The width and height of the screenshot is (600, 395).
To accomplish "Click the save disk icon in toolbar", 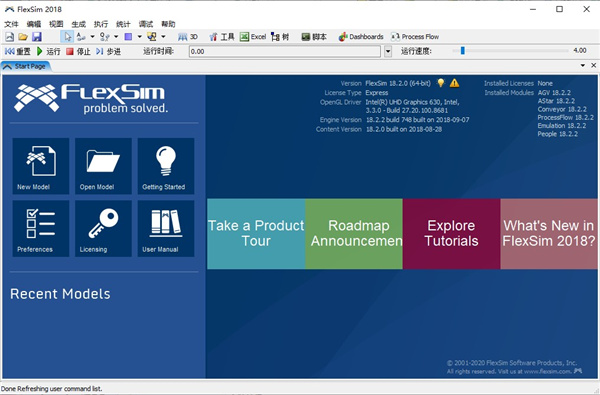I will click(36, 37).
